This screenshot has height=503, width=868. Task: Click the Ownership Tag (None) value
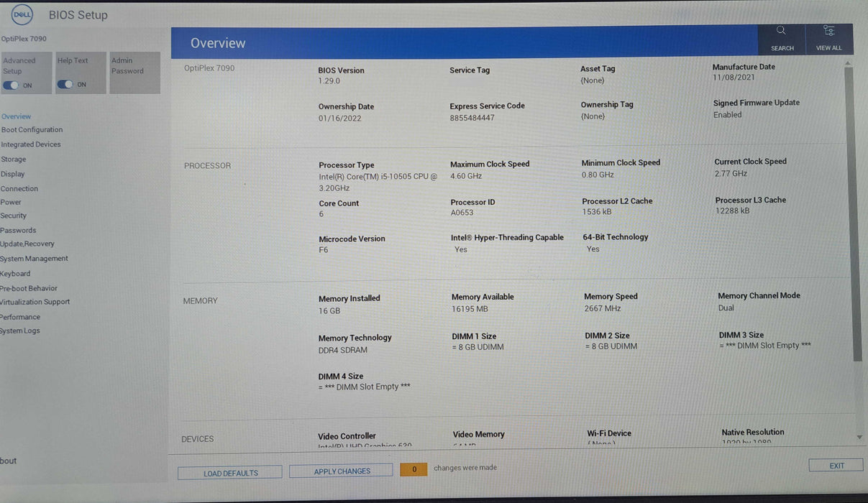coord(593,116)
